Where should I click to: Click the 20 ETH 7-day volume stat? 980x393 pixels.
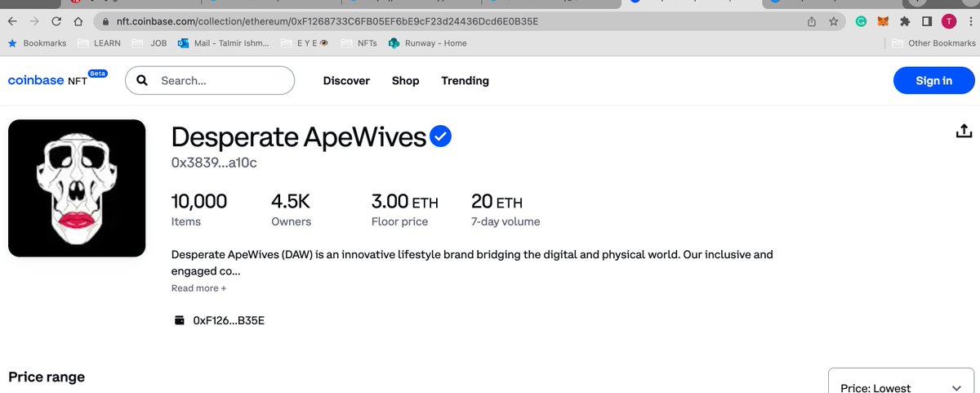click(506, 210)
